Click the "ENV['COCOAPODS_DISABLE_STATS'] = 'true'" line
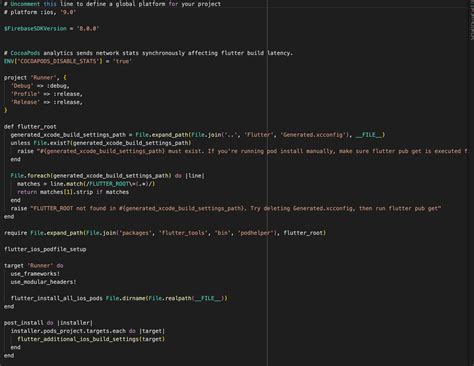The width and height of the screenshot is (474, 366). tap(68, 61)
